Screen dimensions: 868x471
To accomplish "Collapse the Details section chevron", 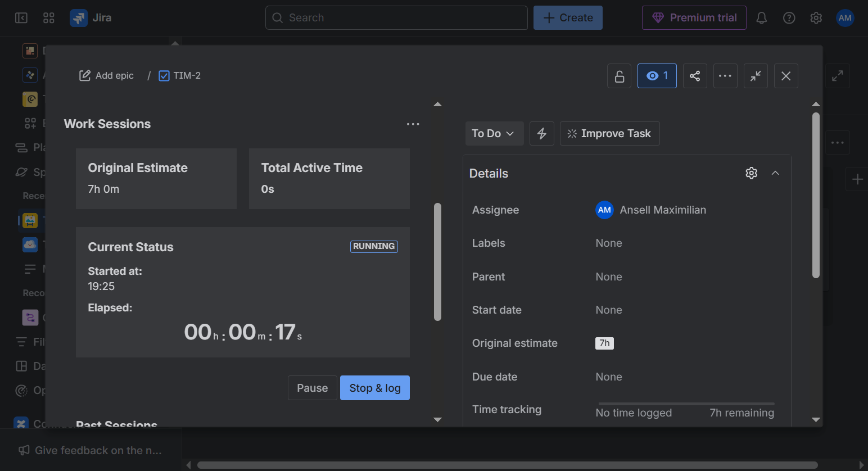I will click(x=775, y=173).
